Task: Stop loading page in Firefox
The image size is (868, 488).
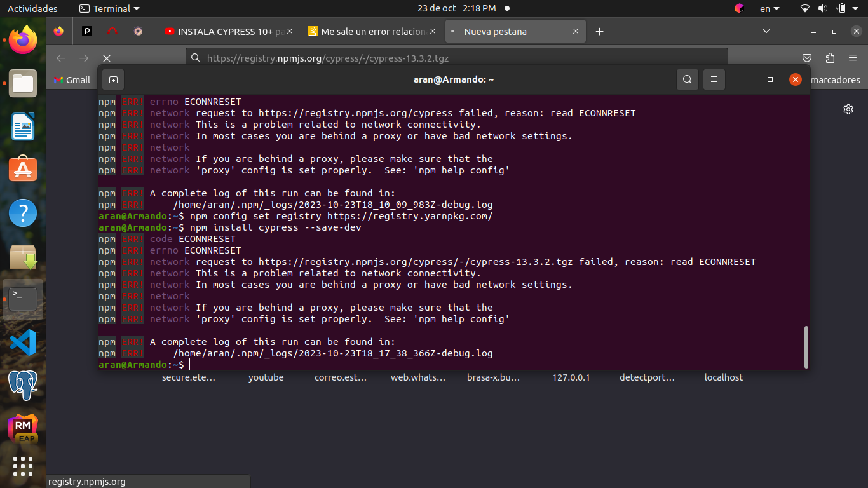Action: (107, 58)
